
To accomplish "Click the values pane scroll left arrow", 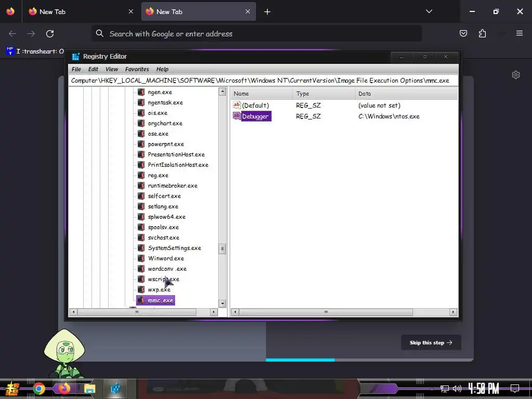I will pos(235,312).
